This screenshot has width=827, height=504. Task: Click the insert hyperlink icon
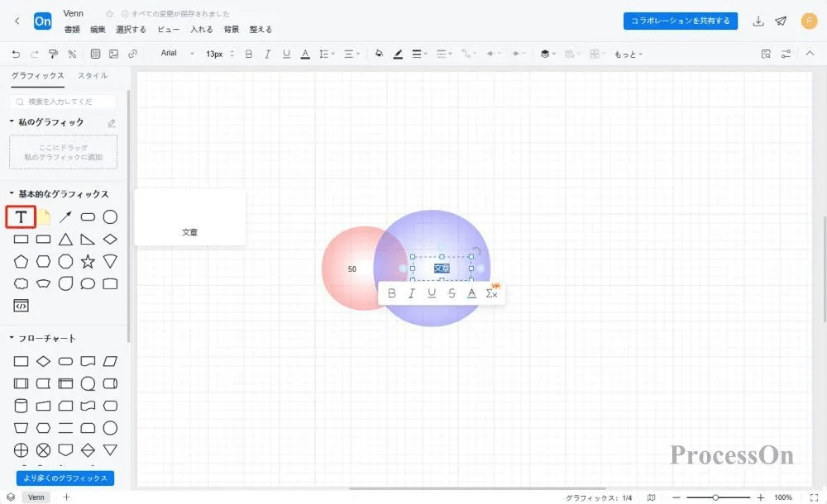click(132, 53)
